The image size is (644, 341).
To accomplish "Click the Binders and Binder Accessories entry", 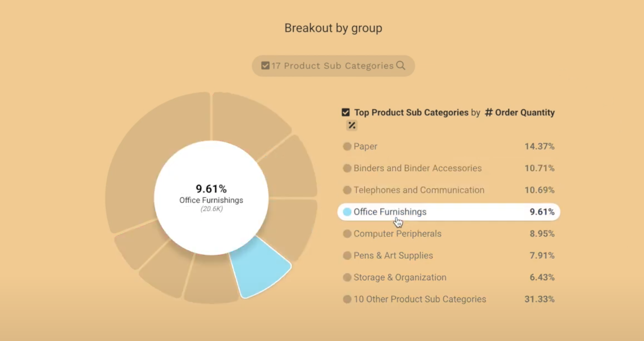I will pos(418,168).
